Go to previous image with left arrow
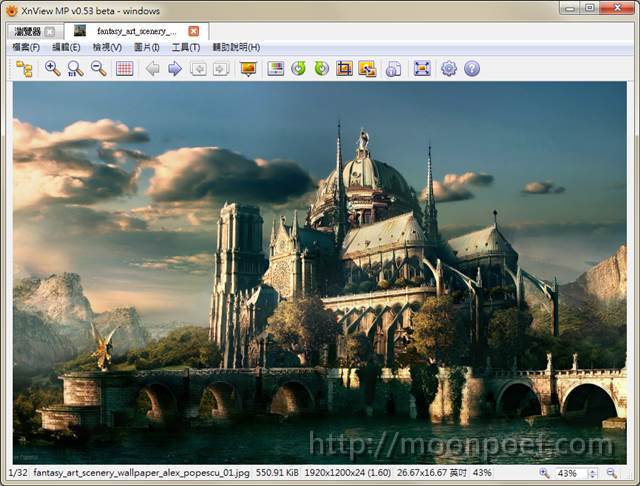 coord(152,69)
